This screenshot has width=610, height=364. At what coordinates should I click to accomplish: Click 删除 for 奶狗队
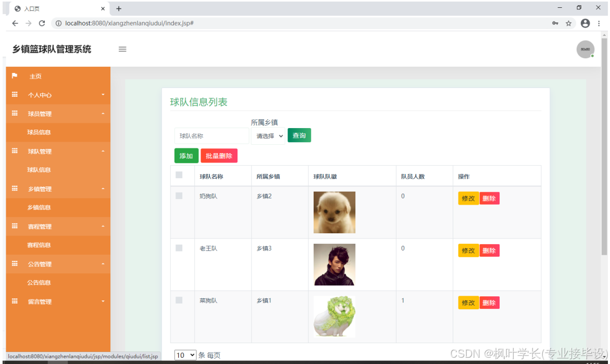489,198
